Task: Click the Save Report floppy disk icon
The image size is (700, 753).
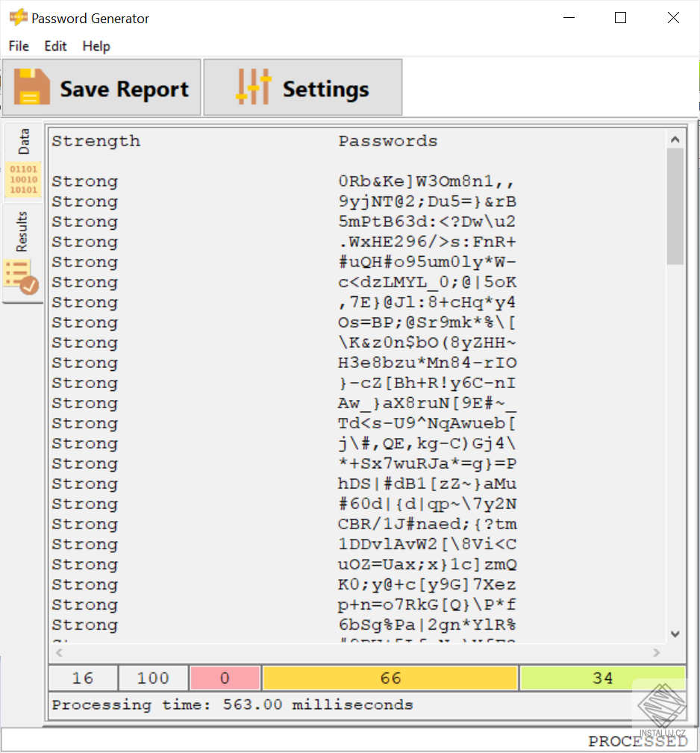Action: coord(31,87)
